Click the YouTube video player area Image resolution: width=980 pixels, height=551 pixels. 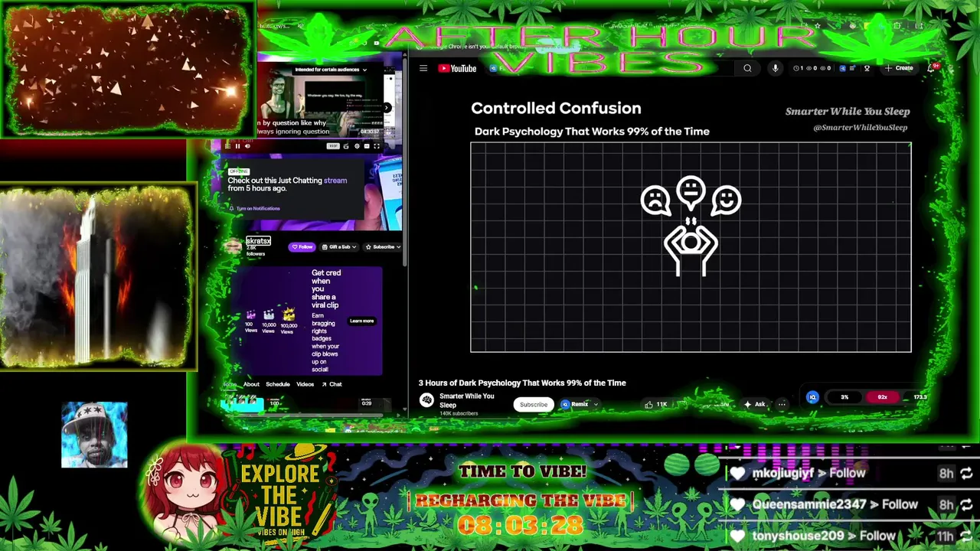pos(691,246)
